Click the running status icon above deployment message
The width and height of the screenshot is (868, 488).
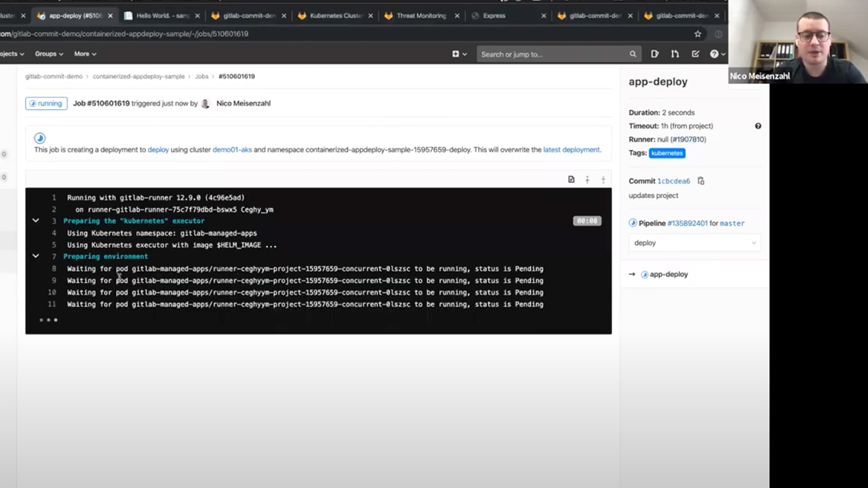click(39, 138)
